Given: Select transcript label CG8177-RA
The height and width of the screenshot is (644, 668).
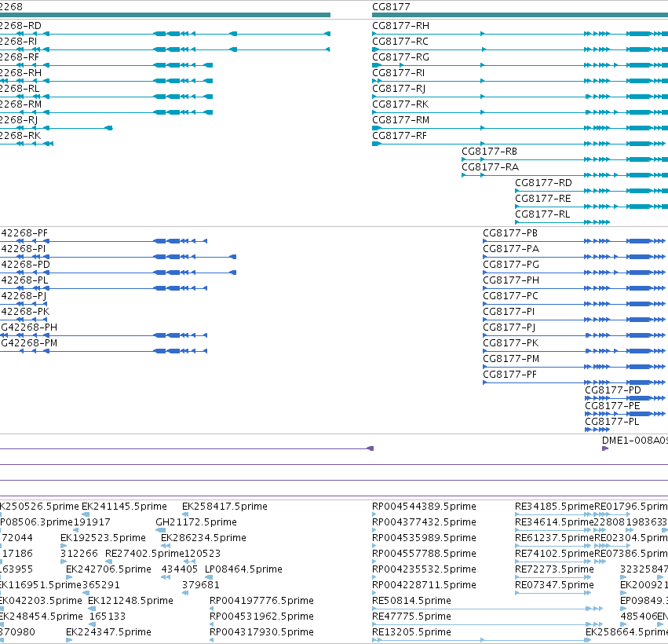Looking at the screenshot, I should coord(490,167).
